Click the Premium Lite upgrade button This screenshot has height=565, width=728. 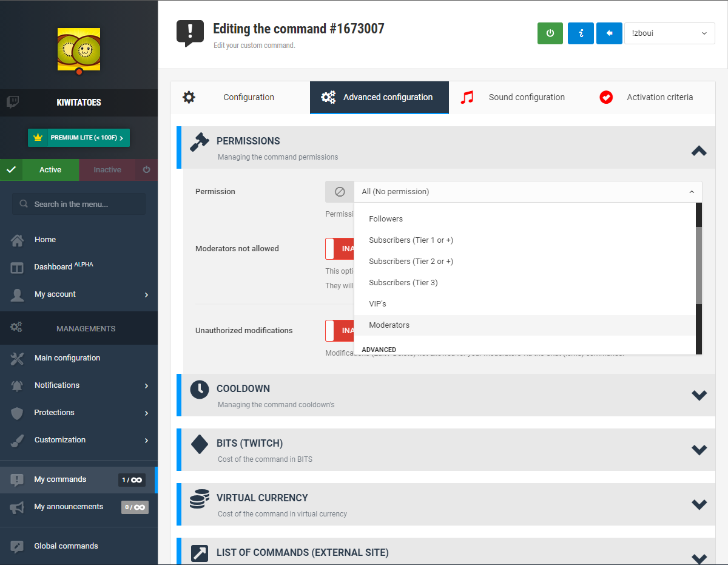[x=79, y=138]
